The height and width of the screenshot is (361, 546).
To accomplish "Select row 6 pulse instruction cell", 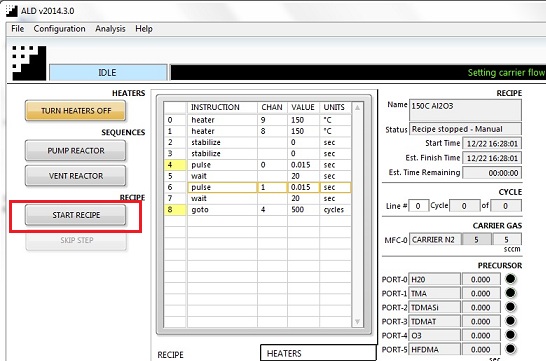I will 222,187.
